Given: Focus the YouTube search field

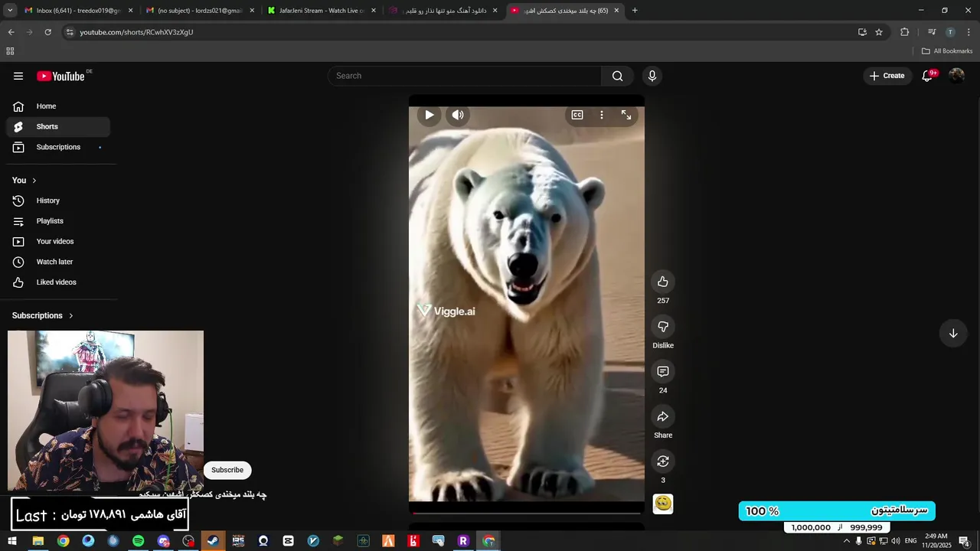Looking at the screenshot, I should (465, 76).
